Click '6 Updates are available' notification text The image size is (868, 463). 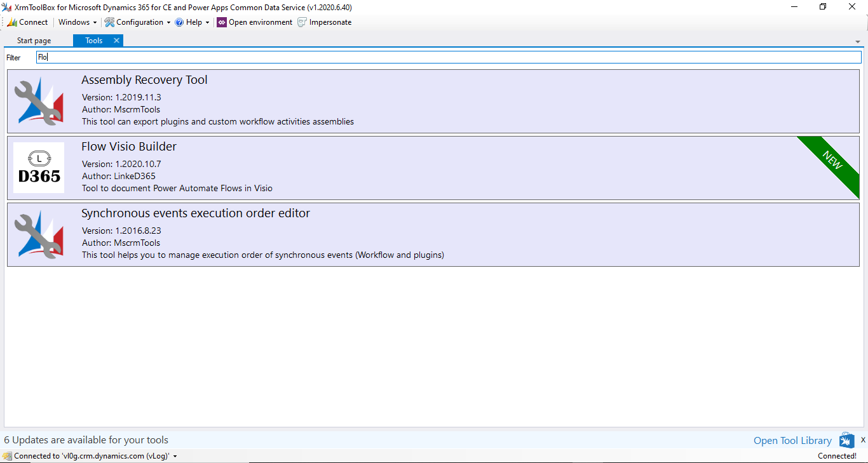(x=86, y=440)
